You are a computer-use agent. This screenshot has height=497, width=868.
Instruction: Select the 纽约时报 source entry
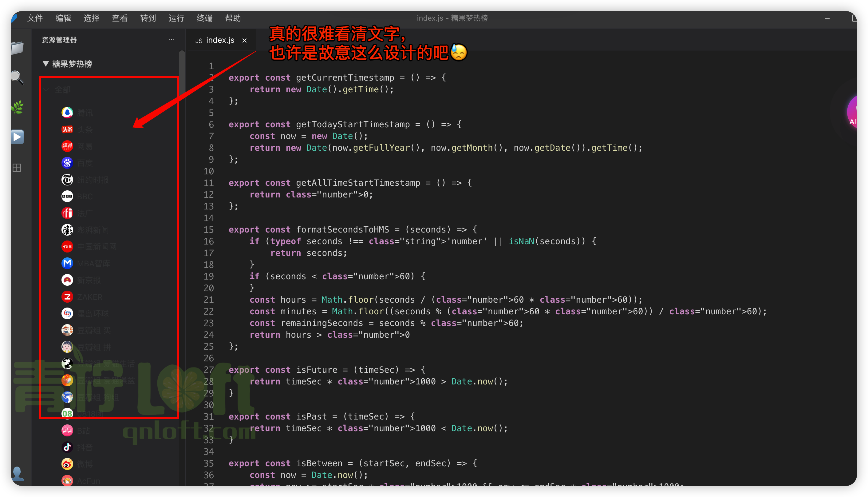click(67, 180)
